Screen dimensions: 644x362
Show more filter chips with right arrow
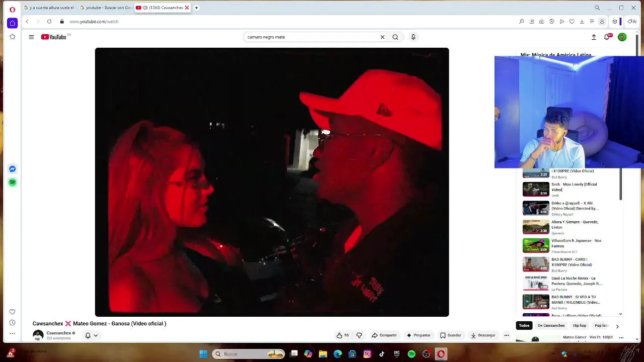[x=617, y=326]
